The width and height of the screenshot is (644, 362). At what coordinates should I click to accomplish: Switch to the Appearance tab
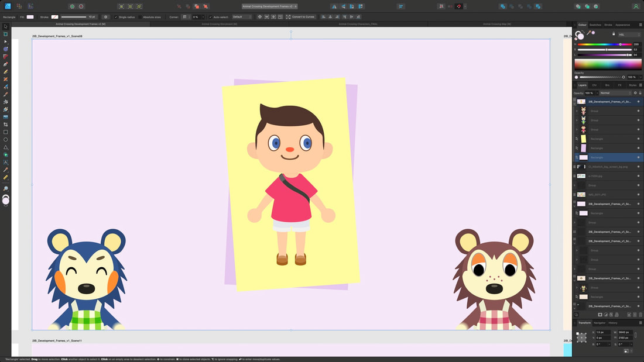coord(623,25)
